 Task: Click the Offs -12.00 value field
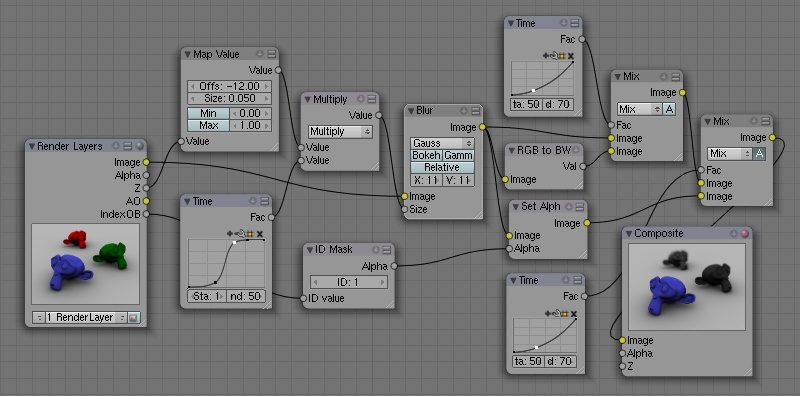[x=230, y=86]
